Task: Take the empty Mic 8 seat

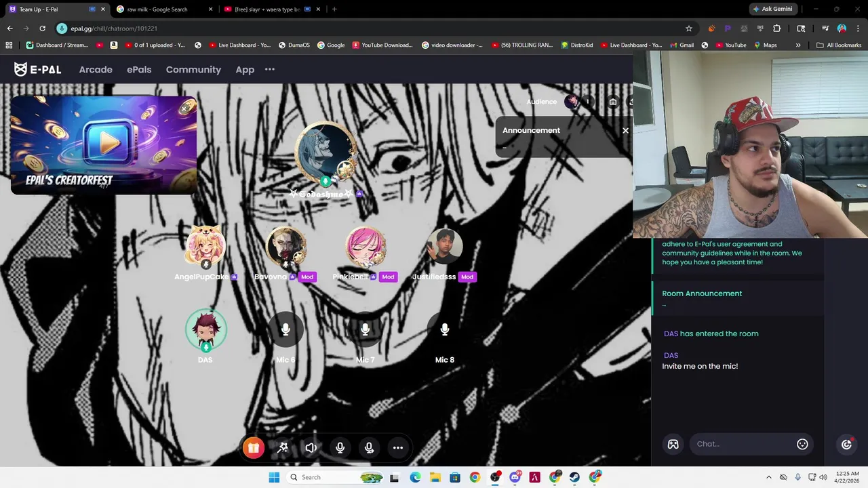Action: (445, 330)
